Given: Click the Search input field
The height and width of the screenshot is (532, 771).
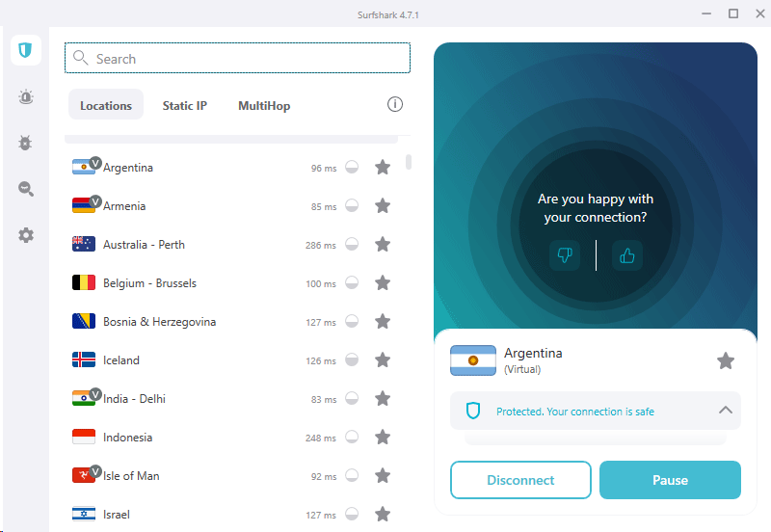Looking at the screenshot, I should pyautogui.click(x=237, y=58).
